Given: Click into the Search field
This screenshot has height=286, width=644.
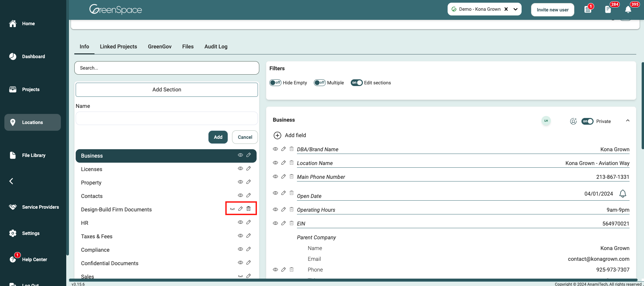Looking at the screenshot, I should (167, 68).
